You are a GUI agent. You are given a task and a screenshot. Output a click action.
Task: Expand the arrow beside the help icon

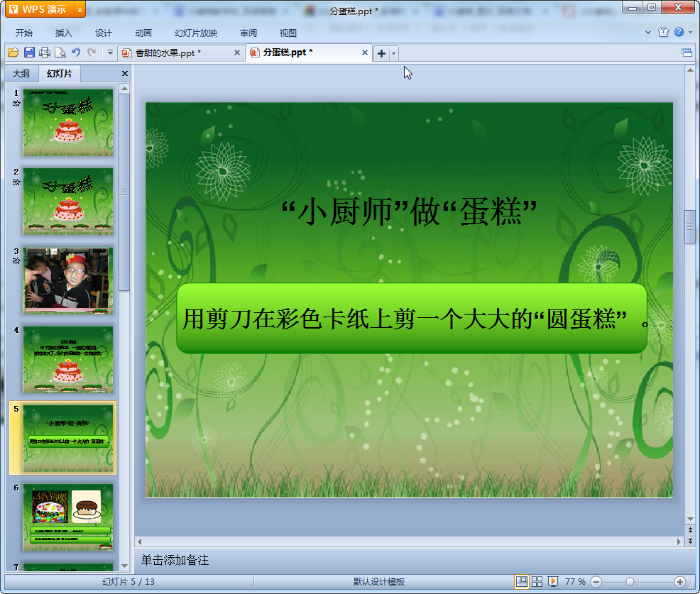(690, 32)
